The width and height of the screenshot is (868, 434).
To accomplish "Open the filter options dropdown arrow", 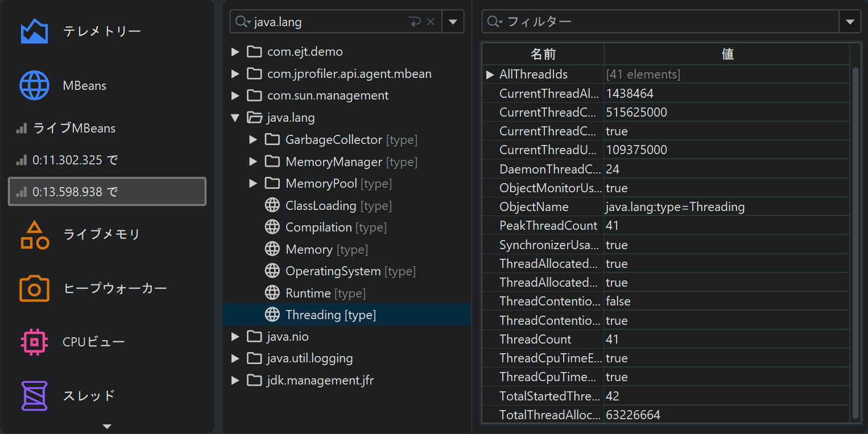I will point(850,22).
